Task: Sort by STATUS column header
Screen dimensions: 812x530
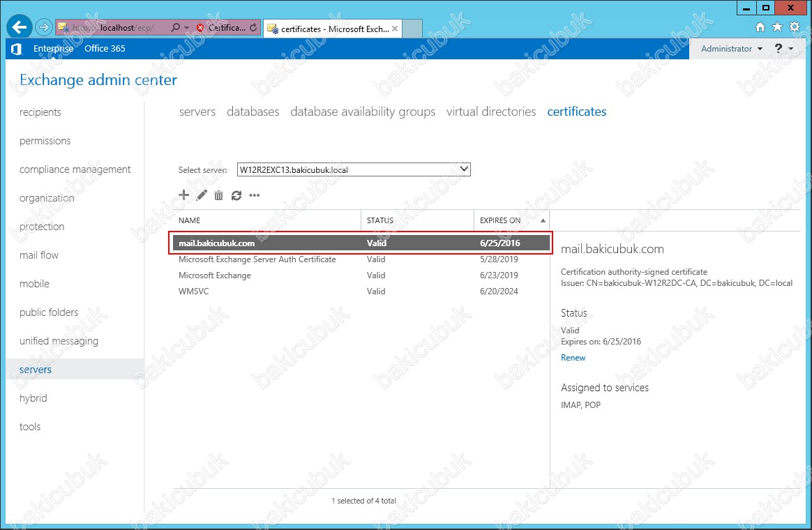Action: pyautogui.click(x=417, y=220)
